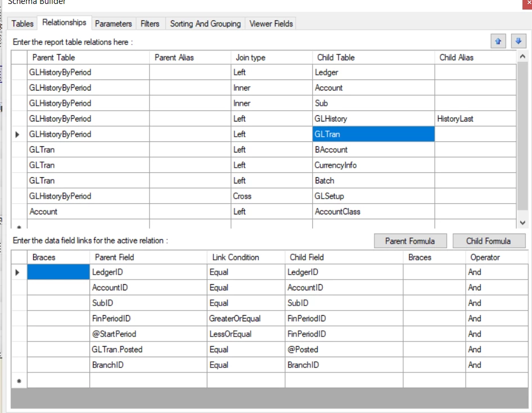Click Left join type for Ledger row
532x413 pixels.
click(272, 72)
